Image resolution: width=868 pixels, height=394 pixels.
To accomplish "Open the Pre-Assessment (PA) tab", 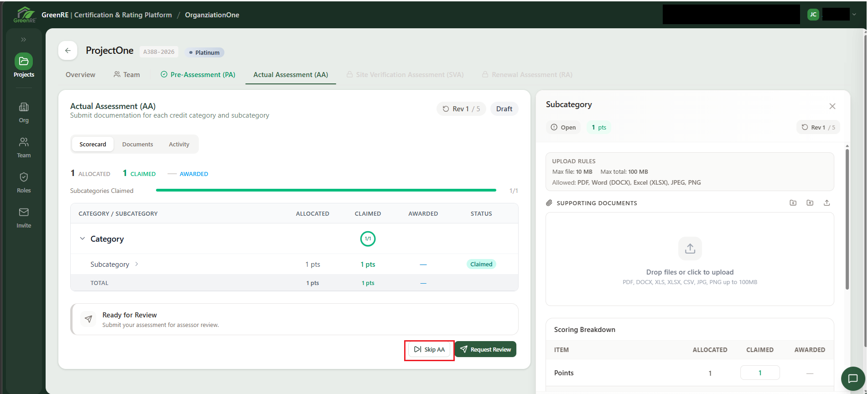I will click(198, 75).
